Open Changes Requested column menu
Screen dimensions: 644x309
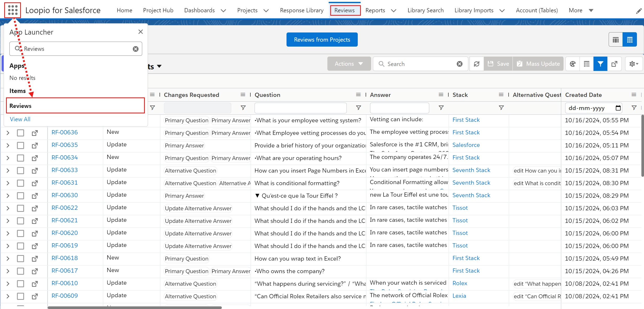coord(243,95)
